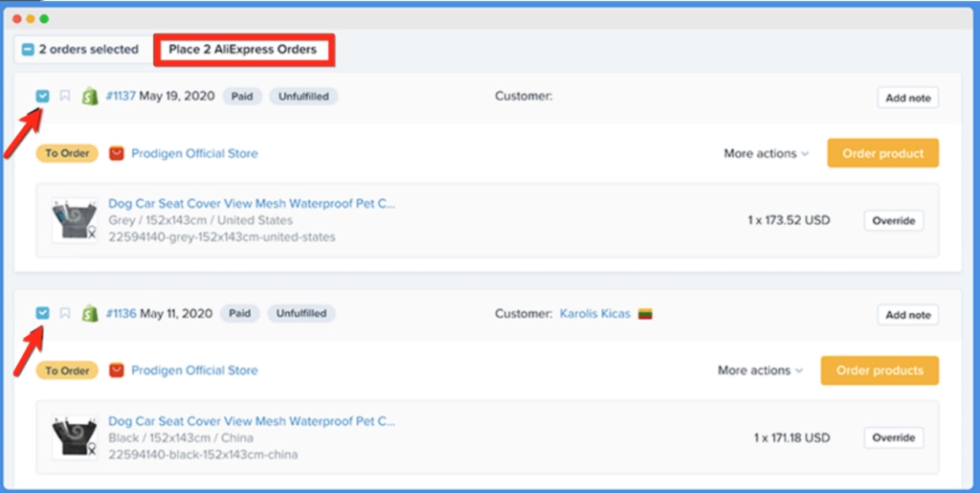This screenshot has height=493, width=980.
Task: Click the To Order badge on order #1137
Action: click(x=67, y=153)
